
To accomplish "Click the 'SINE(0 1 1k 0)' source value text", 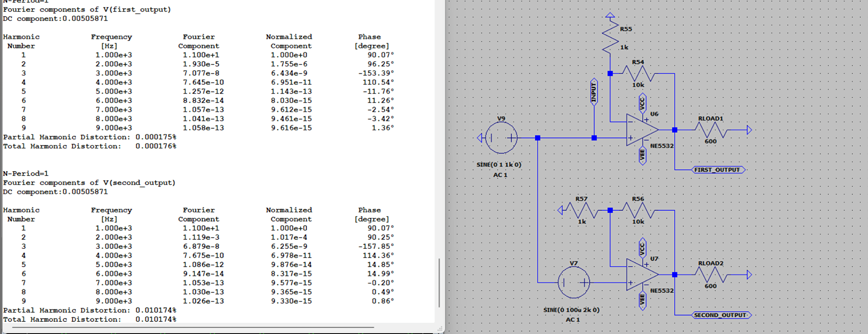I will tap(499, 165).
